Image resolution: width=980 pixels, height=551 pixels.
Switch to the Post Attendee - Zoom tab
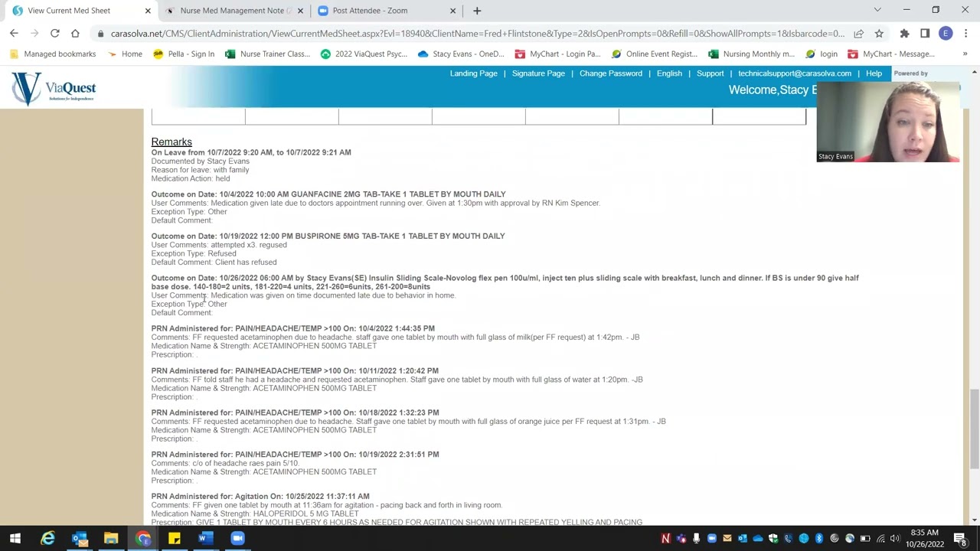pyautogui.click(x=387, y=11)
